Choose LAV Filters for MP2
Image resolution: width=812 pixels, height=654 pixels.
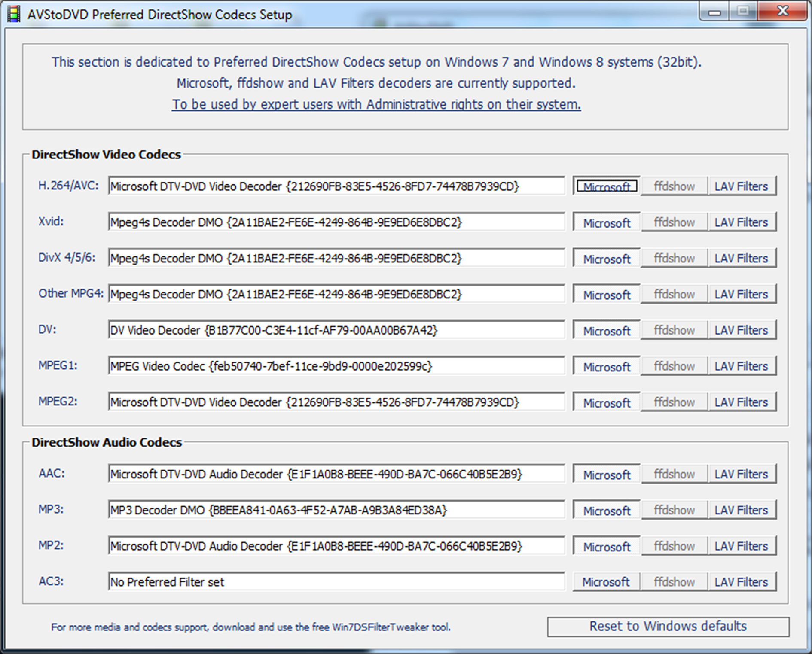[x=742, y=546]
